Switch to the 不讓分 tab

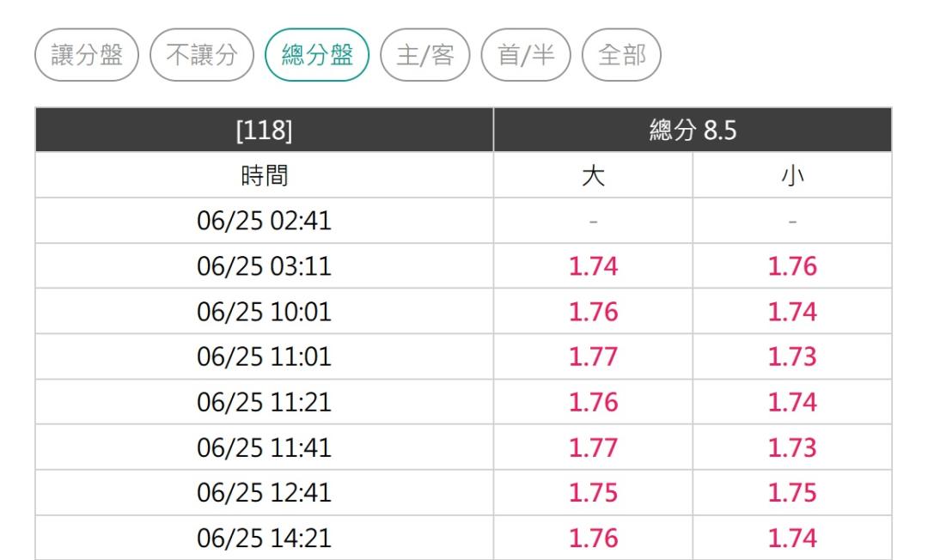tap(202, 55)
